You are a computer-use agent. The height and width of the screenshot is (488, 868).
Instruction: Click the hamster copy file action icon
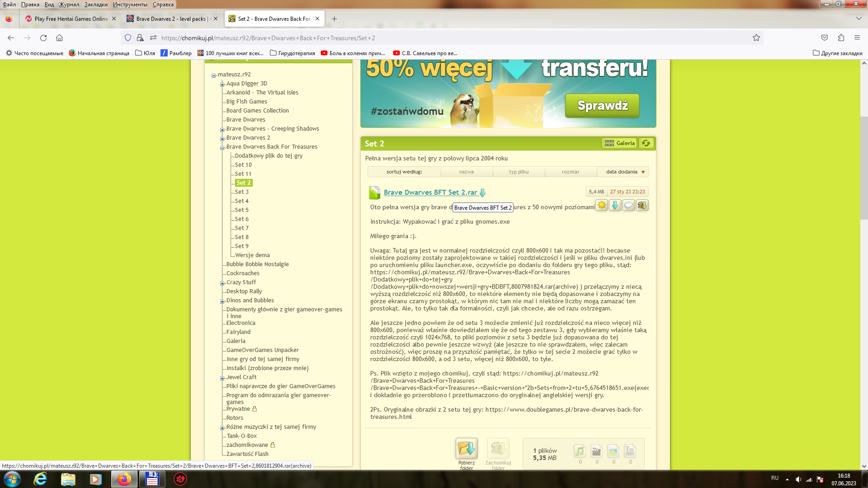pos(642,205)
